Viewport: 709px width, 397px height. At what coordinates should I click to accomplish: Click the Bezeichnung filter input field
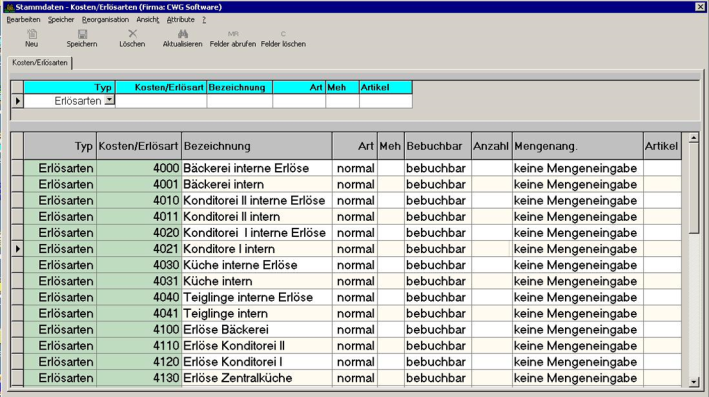[240, 101]
